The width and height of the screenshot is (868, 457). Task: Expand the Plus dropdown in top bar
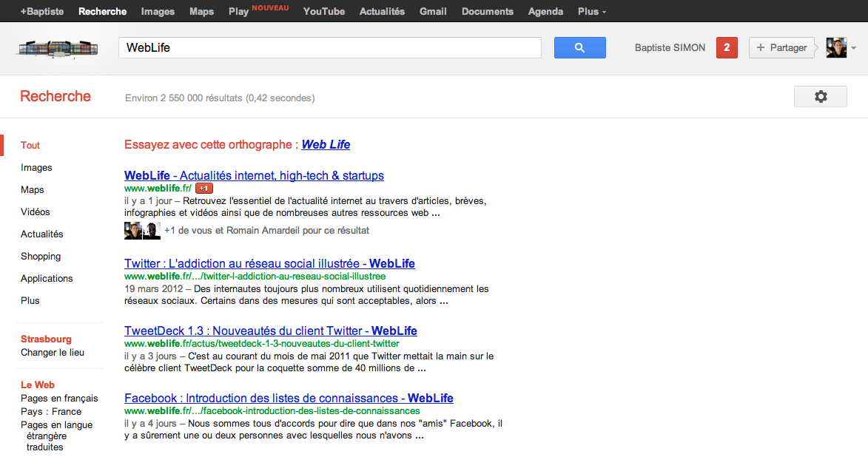click(x=591, y=11)
